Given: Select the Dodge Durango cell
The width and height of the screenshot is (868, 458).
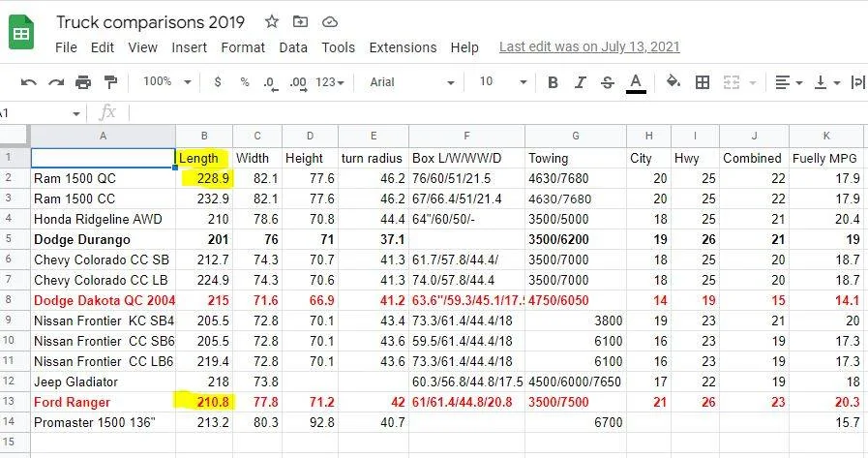Looking at the screenshot, I should coord(103,239).
